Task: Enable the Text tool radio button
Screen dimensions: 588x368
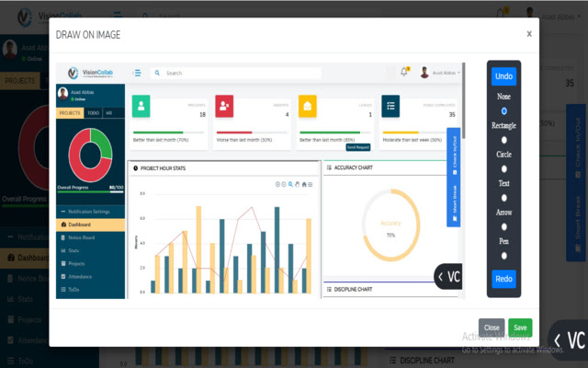Action: [x=503, y=198]
